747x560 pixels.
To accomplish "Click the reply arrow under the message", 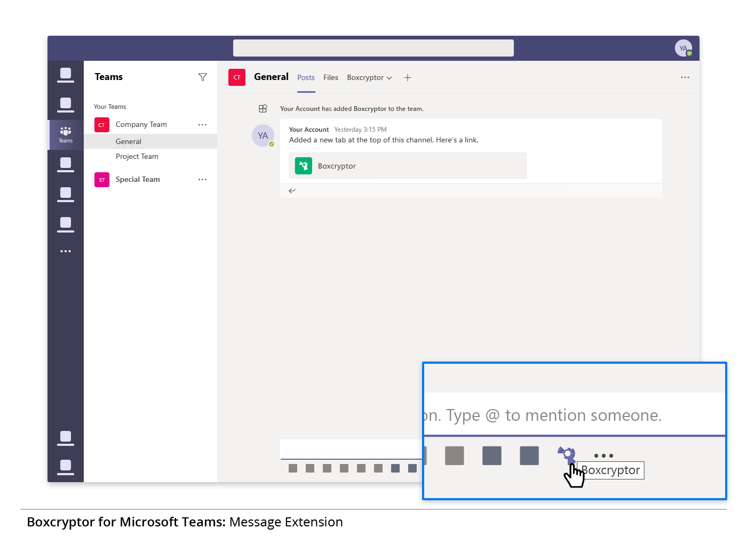I will (292, 191).
